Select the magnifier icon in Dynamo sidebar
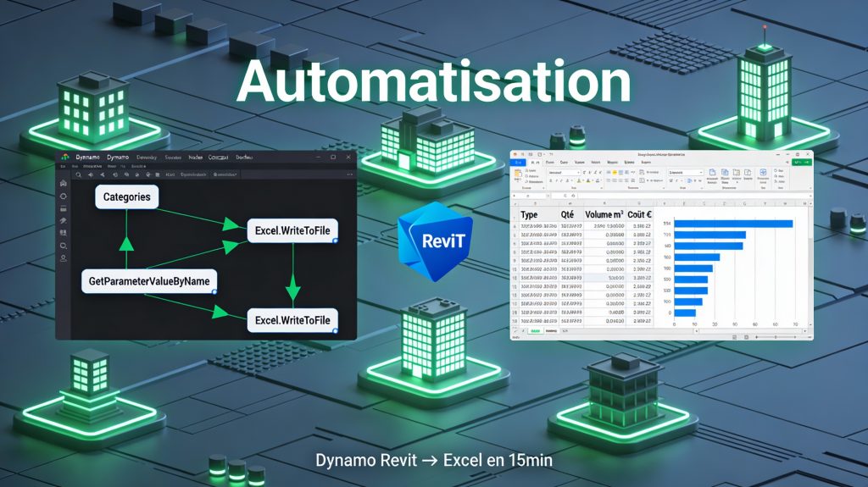This screenshot has width=868, height=487. pyautogui.click(x=64, y=245)
